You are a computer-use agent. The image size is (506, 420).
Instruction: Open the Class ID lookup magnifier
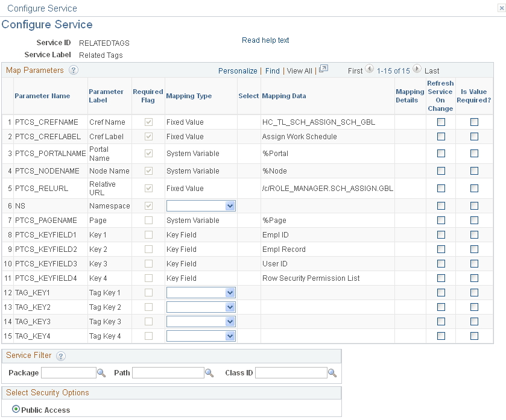(x=333, y=372)
